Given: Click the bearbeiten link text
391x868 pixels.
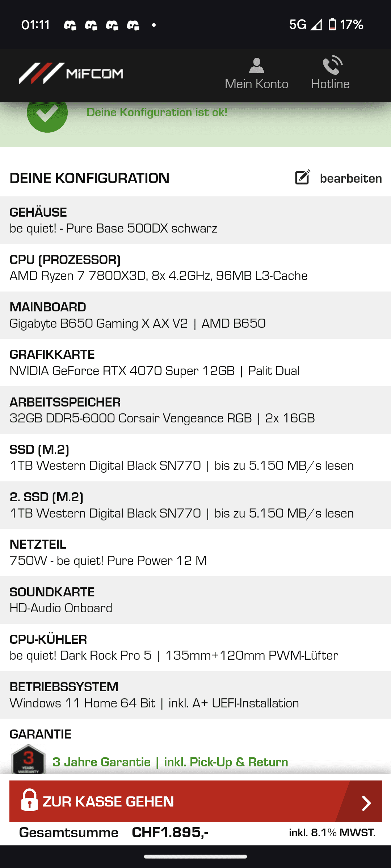Looking at the screenshot, I should point(350,178).
